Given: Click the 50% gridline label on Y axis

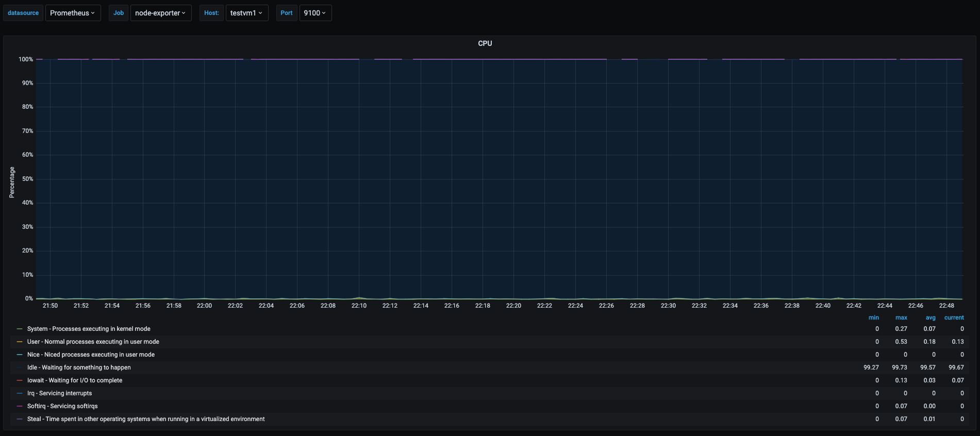Looking at the screenshot, I should click(27, 179).
